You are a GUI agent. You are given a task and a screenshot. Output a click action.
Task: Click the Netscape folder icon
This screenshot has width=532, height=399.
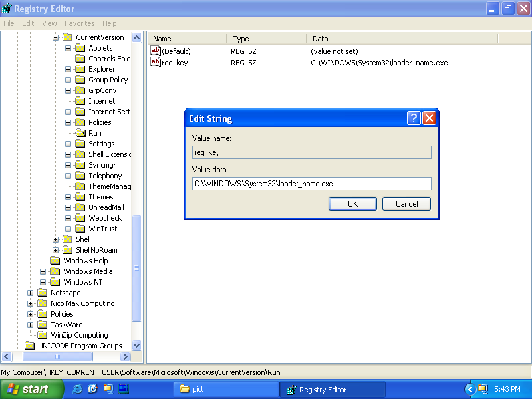(42, 293)
